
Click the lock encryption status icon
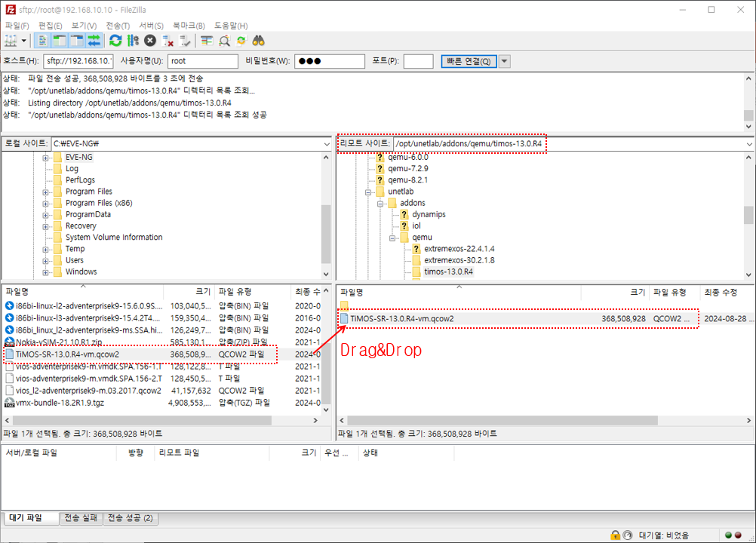coord(615,535)
